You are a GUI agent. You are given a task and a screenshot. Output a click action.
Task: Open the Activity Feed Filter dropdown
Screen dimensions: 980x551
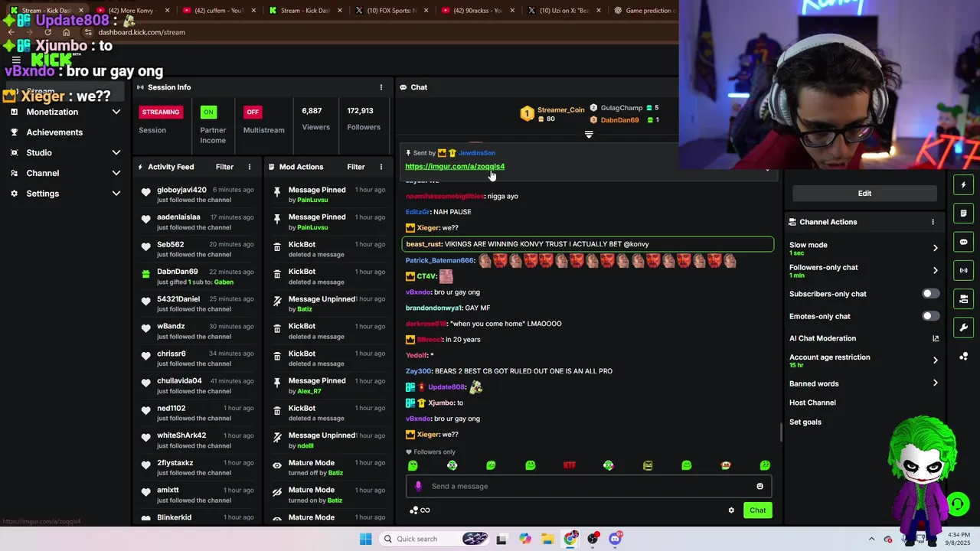point(224,167)
